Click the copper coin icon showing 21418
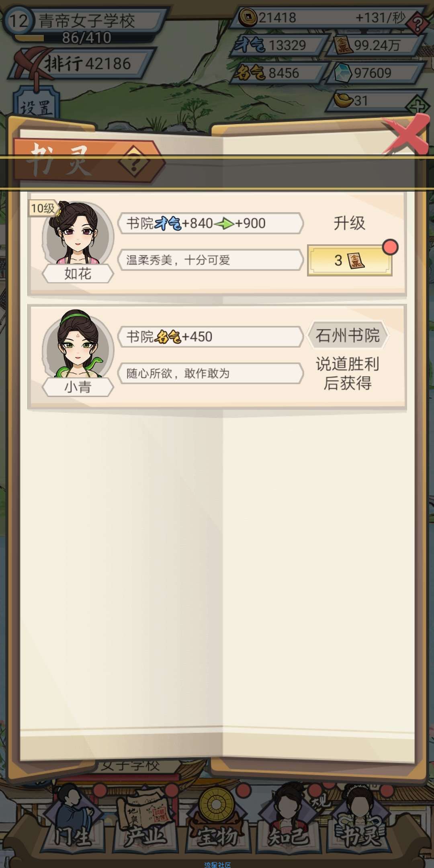434x868 pixels. click(247, 17)
